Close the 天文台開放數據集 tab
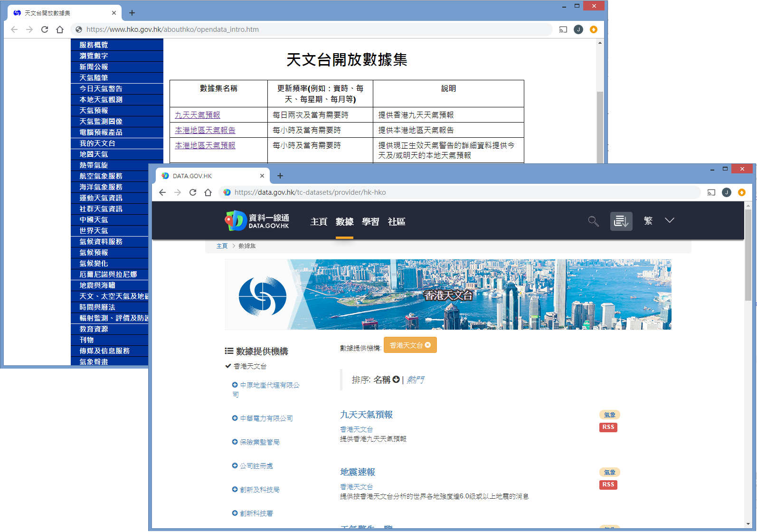Screen dimensions: 757x532 click(114, 13)
